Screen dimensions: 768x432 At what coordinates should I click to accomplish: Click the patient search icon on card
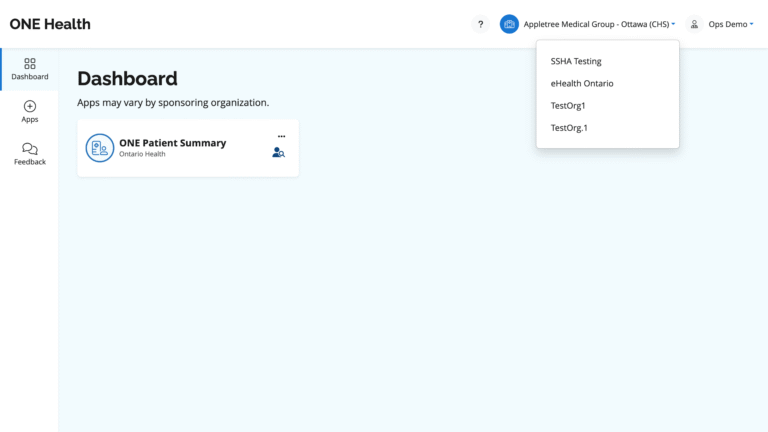pos(279,153)
